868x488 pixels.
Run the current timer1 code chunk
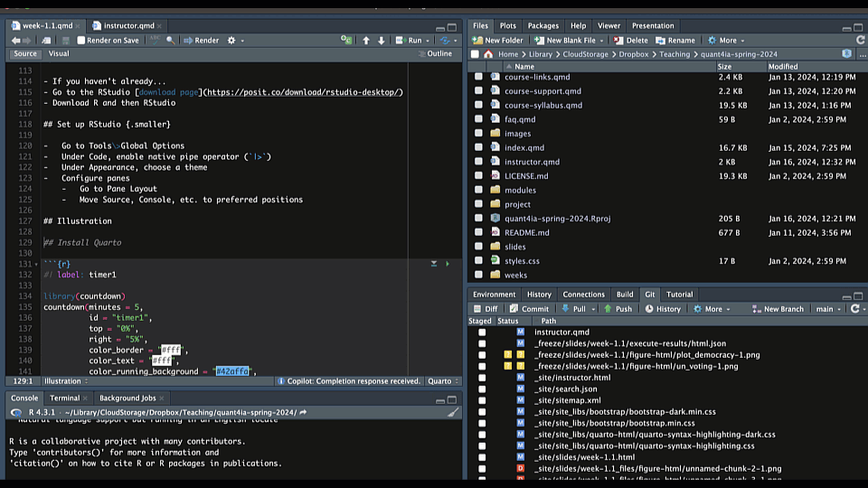[x=448, y=264]
